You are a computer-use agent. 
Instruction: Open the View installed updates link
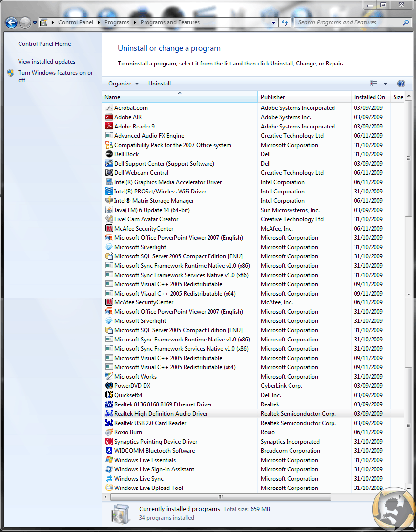(46, 62)
